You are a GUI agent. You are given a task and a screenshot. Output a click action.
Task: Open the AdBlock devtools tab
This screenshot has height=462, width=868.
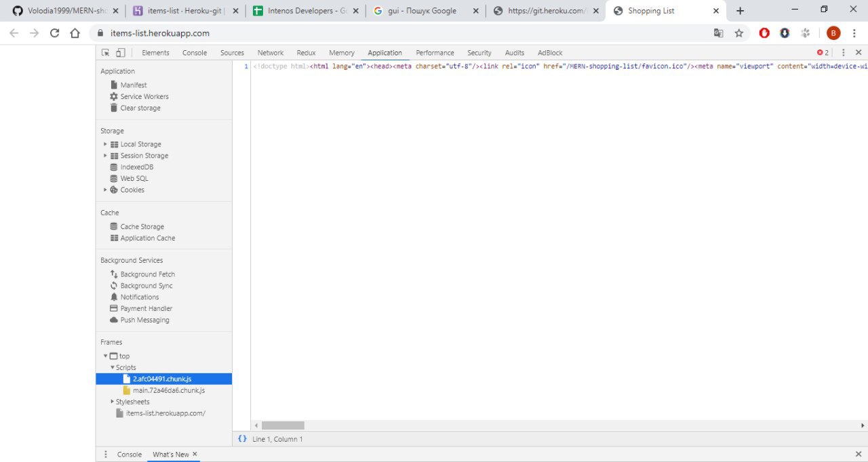[x=550, y=53]
